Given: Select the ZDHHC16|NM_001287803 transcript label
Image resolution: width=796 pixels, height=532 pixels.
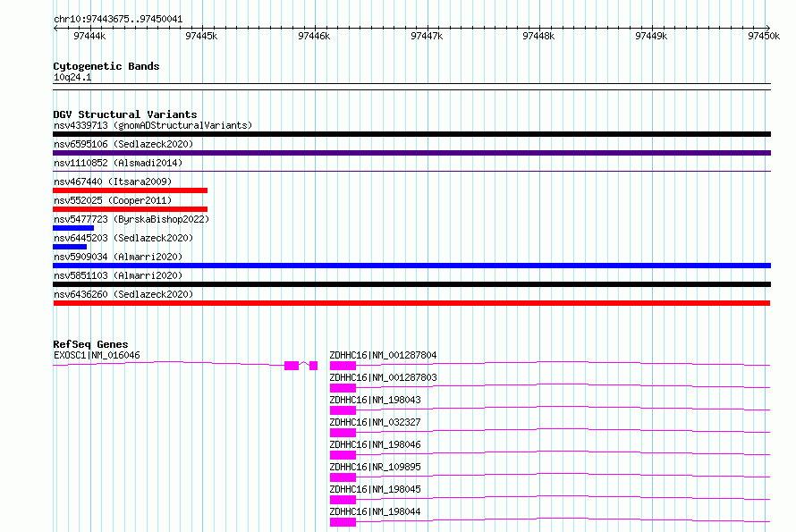Looking at the screenshot, I should 383,377.
